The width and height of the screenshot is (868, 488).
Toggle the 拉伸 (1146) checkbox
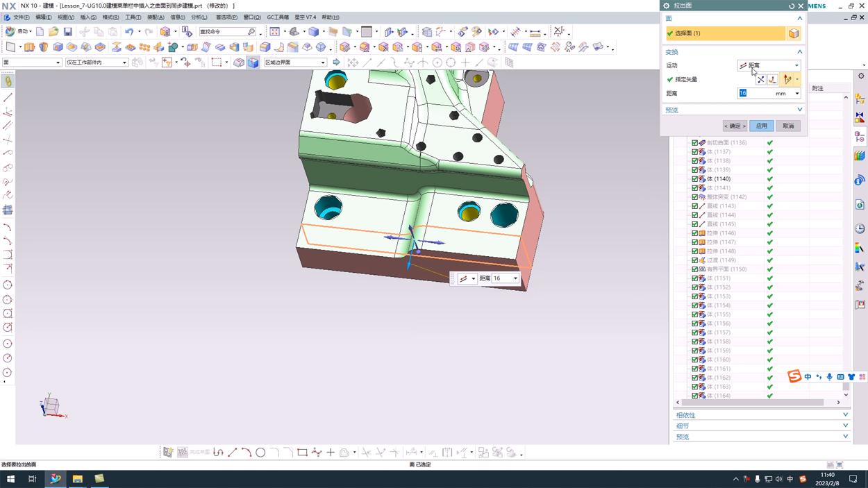[x=694, y=233]
